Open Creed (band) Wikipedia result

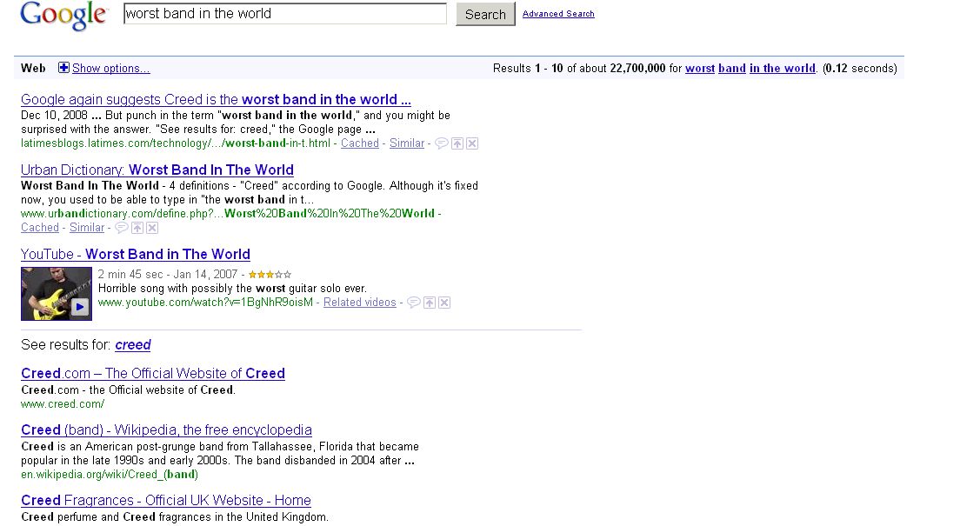(x=166, y=430)
